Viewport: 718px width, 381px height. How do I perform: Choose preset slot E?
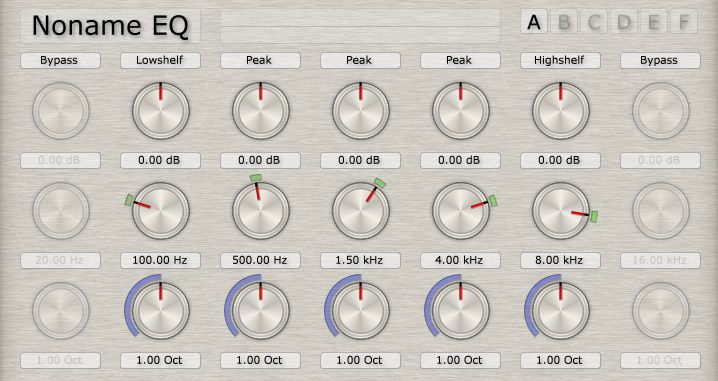pos(654,22)
